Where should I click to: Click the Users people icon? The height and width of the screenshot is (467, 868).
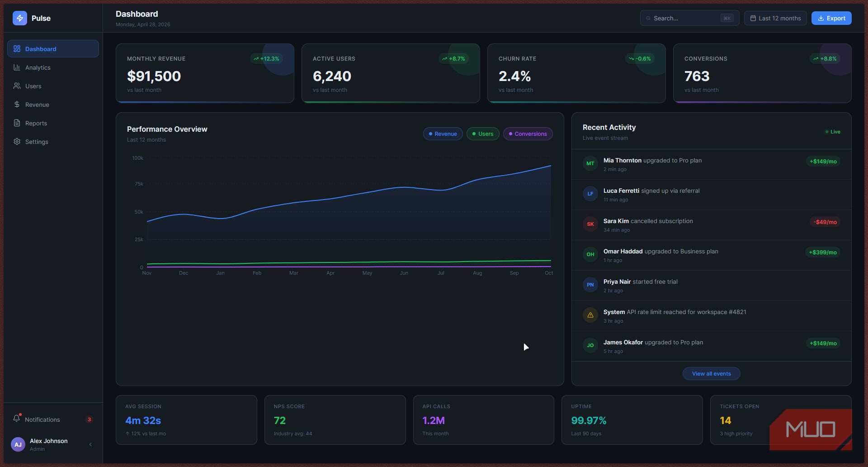point(17,86)
